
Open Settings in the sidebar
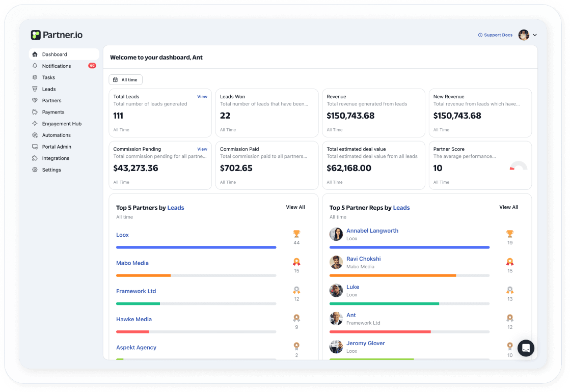64,170
